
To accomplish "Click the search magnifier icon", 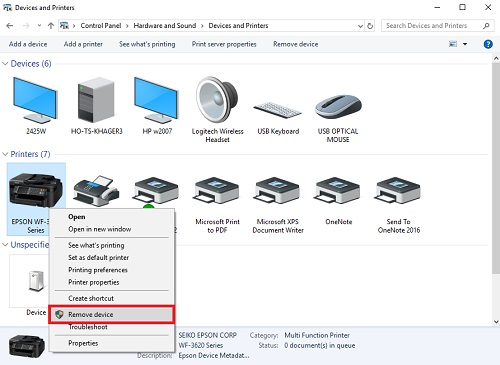I will pyautogui.click(x=486, y=26).
